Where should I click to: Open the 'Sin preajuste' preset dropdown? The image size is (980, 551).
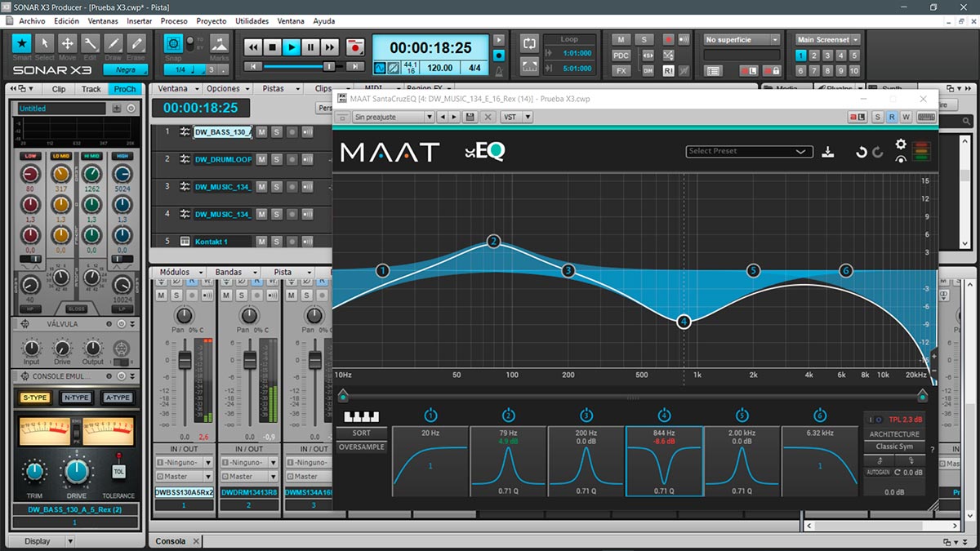pos(393,118)
